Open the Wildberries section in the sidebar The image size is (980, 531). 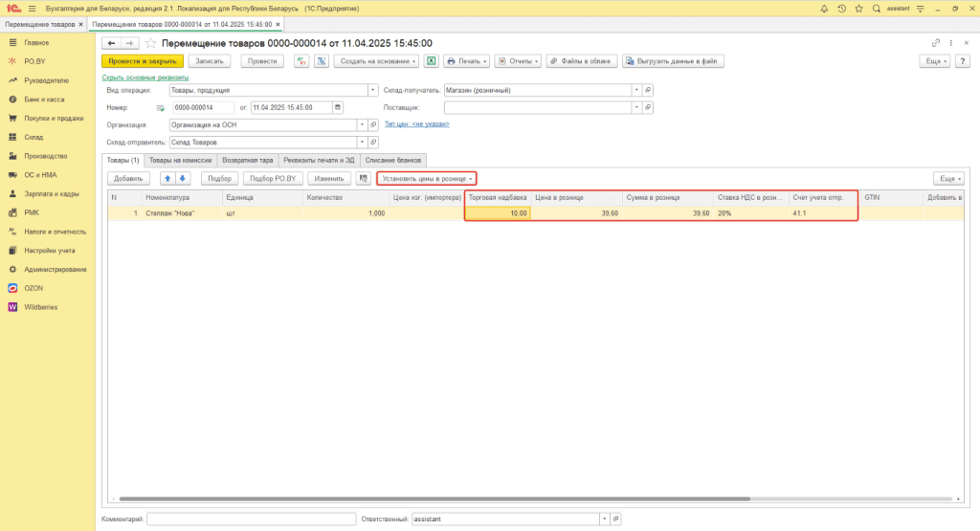pos(40,307)
